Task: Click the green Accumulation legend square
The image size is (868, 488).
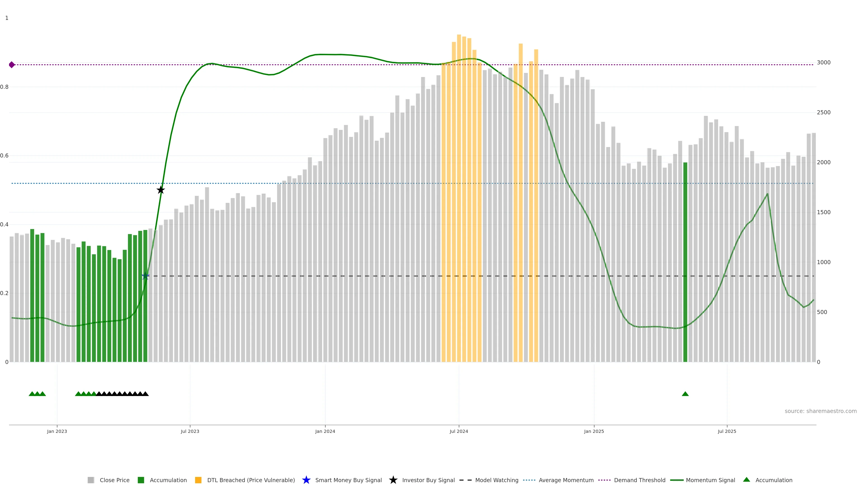Action: click(141, 480)
